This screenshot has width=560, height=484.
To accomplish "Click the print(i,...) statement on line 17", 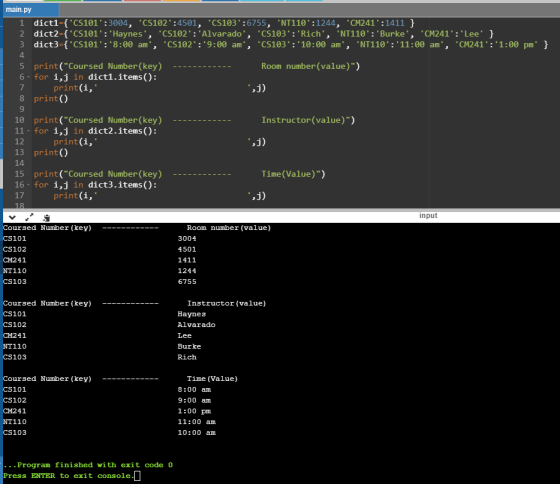I will (x=160, y=196).
